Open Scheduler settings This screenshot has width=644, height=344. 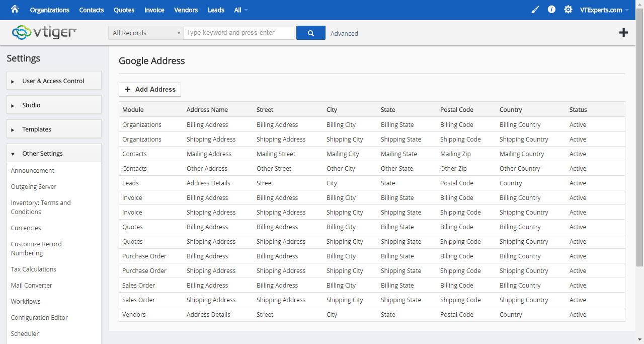25,333
